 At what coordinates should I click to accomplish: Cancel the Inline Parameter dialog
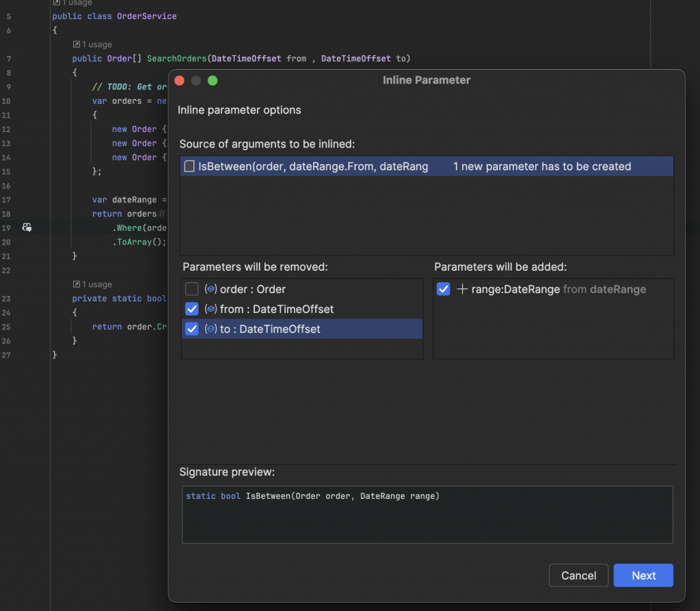pos(578,575)
